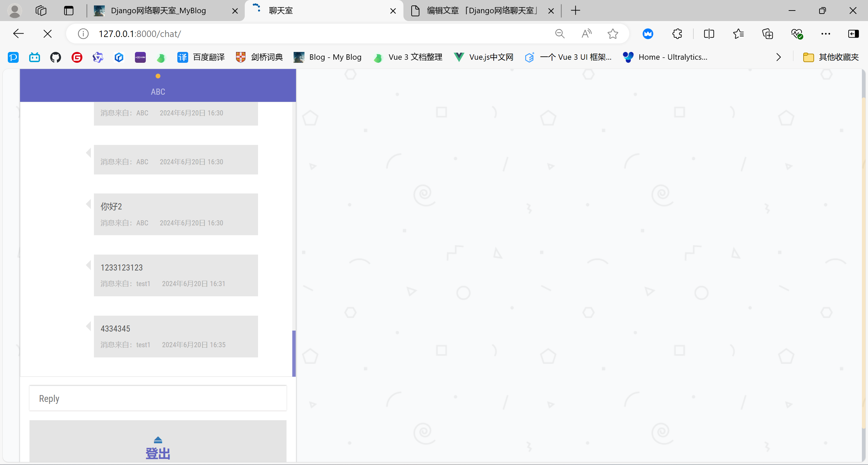Screen dimensions: 868x465
Task: Open the Collections icon
Action: (x=768, y=34)
